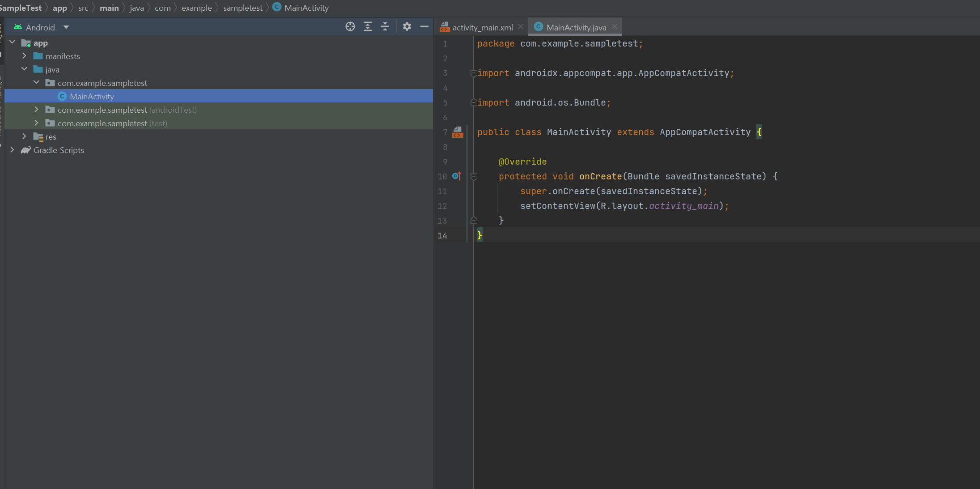Toggle fold marker on first import line
Screen dimensions: 980x489
473,73
